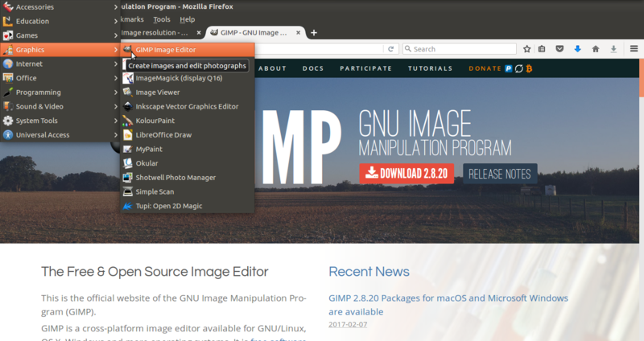The image size is (644, 341).
Task: Focus the Firefox Search field
Action: 460,49
